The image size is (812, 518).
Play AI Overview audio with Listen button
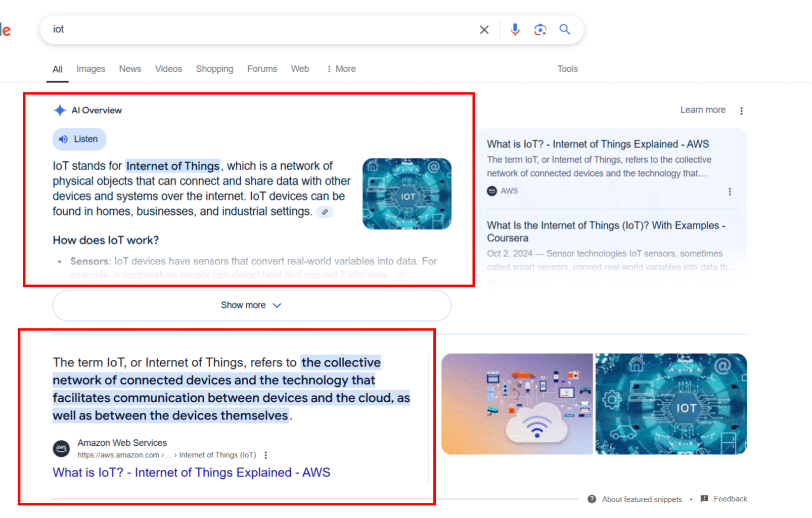coord(79,139)
